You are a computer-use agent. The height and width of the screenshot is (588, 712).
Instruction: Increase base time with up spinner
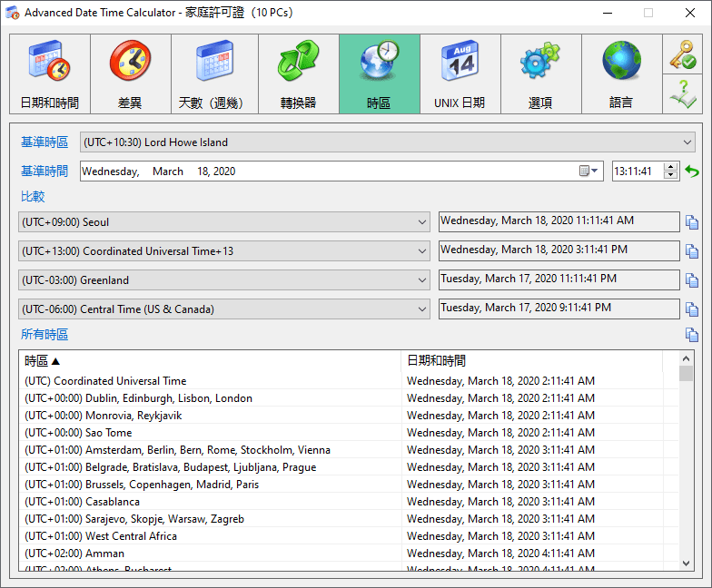pyautogui.click(x=670, y=167)
